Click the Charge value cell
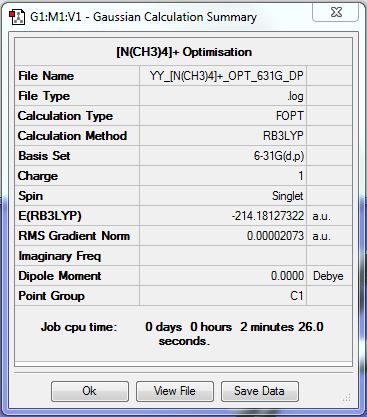Screen dimensions: 367x417 [223, 176]
